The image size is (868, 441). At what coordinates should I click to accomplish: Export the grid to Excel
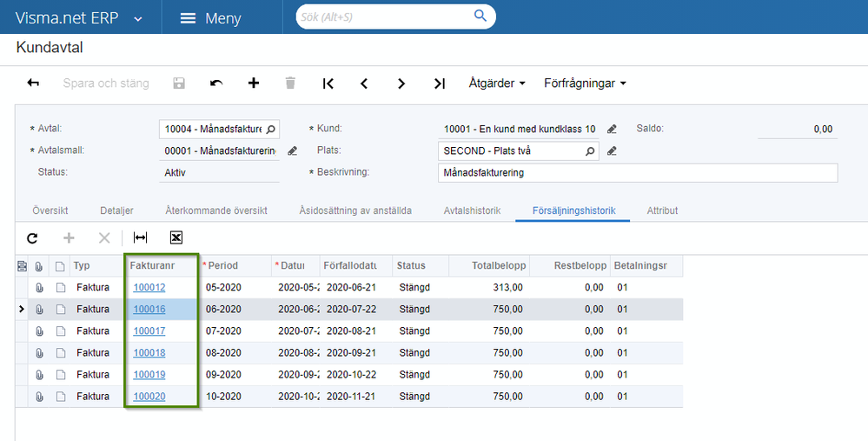coord(176,237)
